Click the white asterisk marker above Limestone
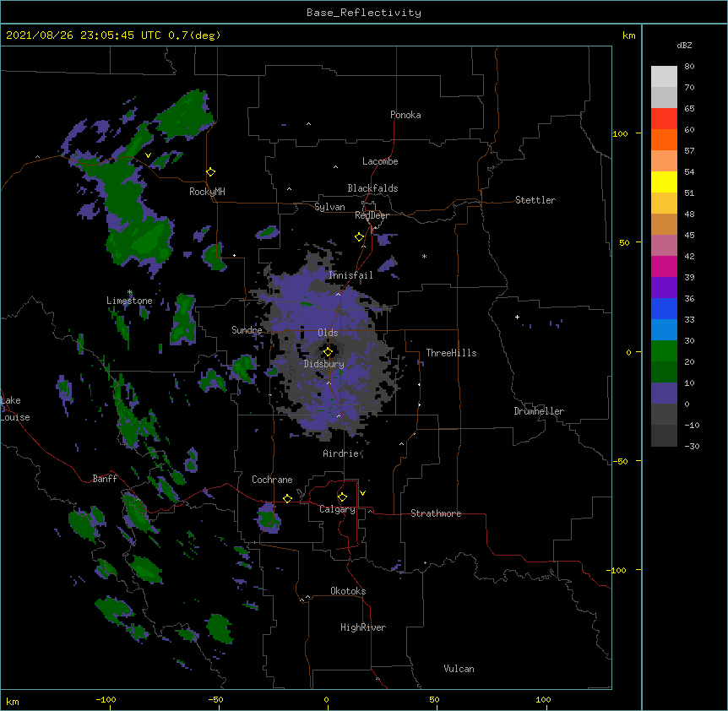The height and width of the screenshot is (711, 728). [x=129, y=292]
